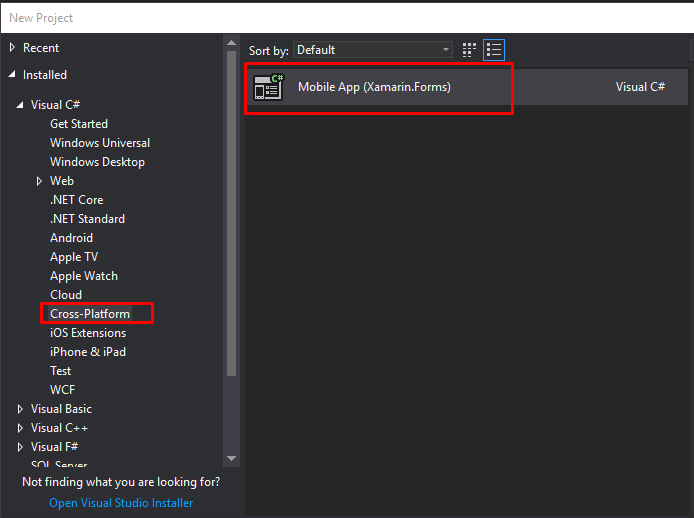The image size is (694, 518).
Task: Expand the Visual C++ node
Action: (x=20, y=428)
